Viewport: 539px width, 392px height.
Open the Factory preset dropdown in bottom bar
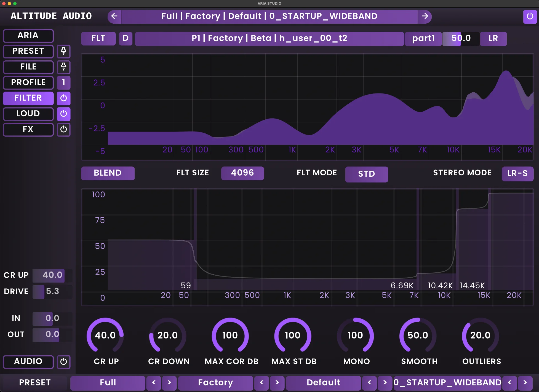(215, 383)
